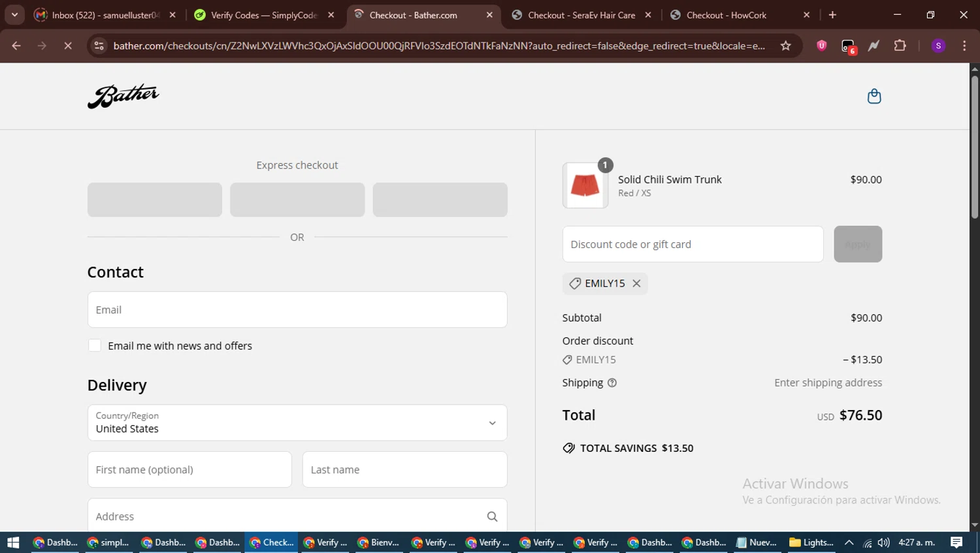The image size is (980, 553).
Task: Click the last Express checkout placeholder button
Action: [440, 200]
